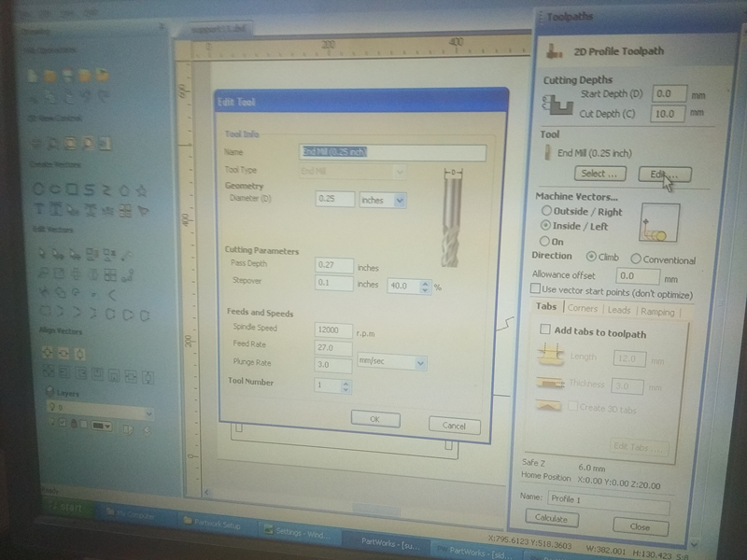Viewport: 747px width, 560px height.
Task: Click the Machine Vectors preview diagram
Action: (x=660, y=222)
